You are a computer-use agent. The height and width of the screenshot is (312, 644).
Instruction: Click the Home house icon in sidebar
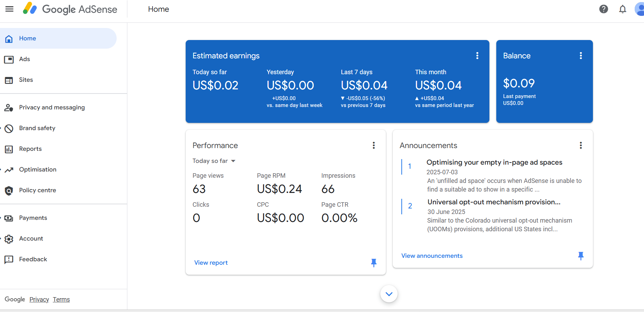[9, 38]
